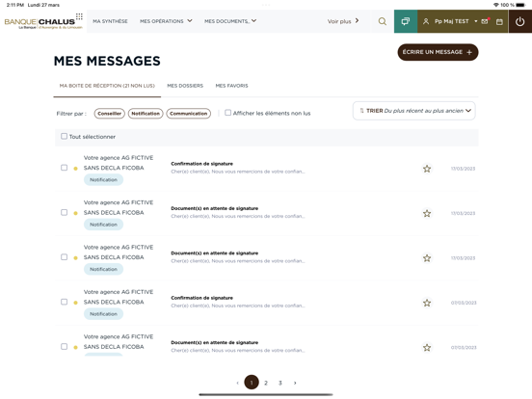Open Confirmation de signature message from 07/03/2023

click(267, 303)
